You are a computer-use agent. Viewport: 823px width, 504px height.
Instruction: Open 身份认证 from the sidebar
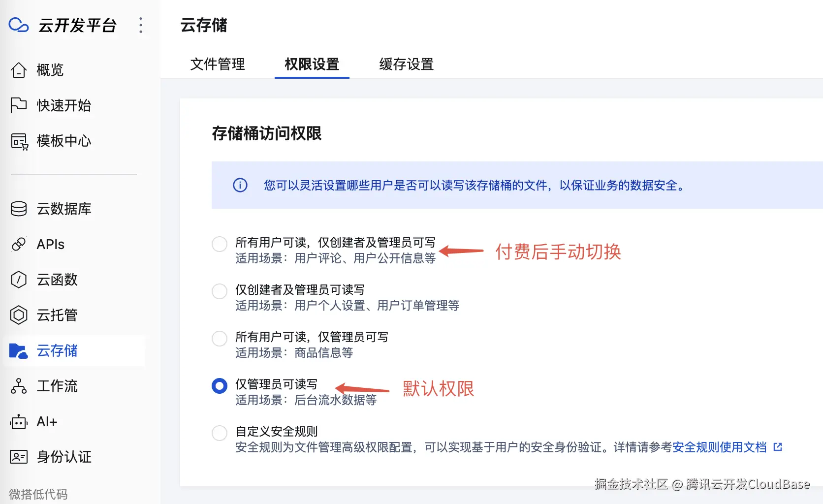(64, 457)
